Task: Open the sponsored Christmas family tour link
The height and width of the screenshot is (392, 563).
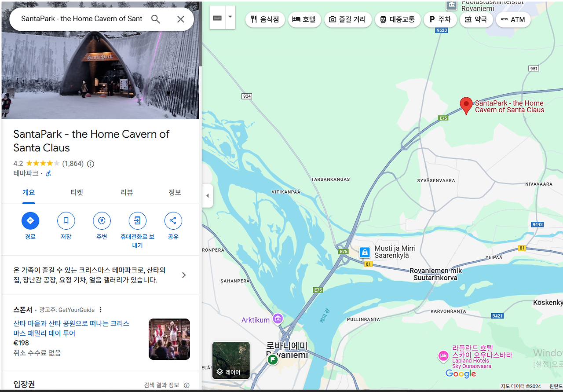Action: (71, 328)
